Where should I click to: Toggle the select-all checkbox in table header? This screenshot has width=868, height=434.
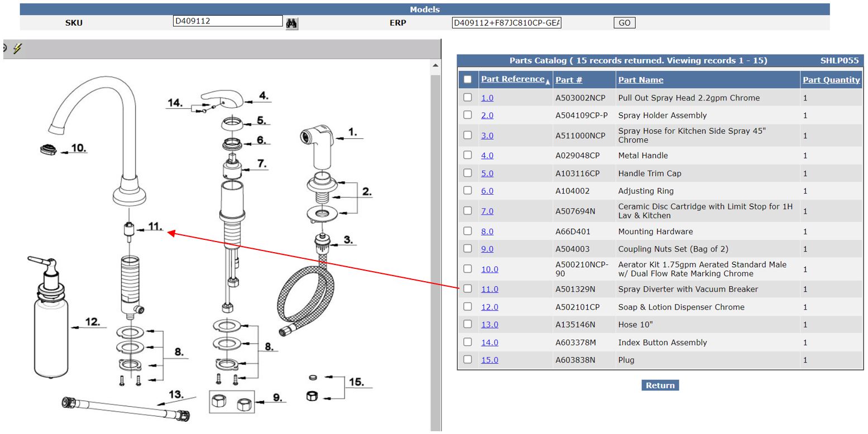(x=468, y=79)
